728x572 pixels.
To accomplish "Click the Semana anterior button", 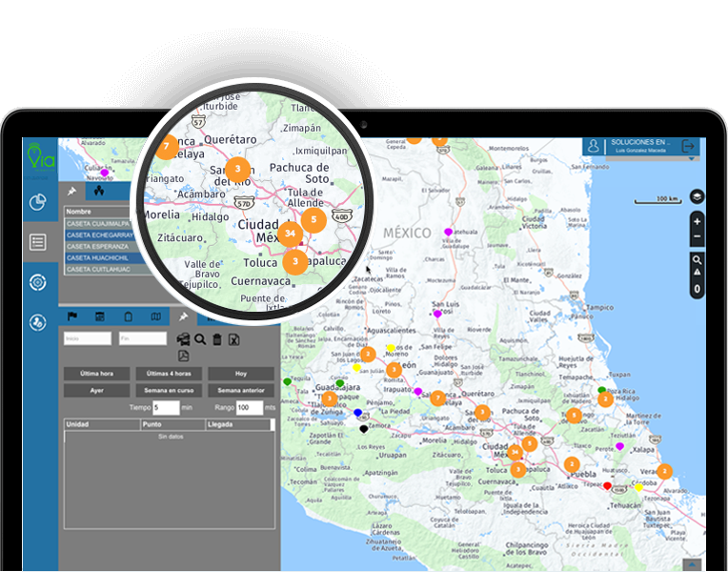I will pos(240,390).
